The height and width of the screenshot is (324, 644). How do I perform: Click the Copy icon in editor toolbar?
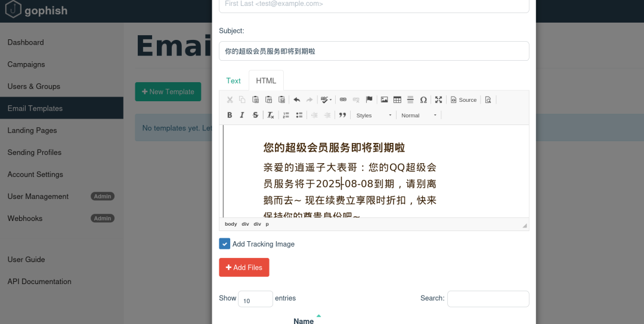[242, 99]
